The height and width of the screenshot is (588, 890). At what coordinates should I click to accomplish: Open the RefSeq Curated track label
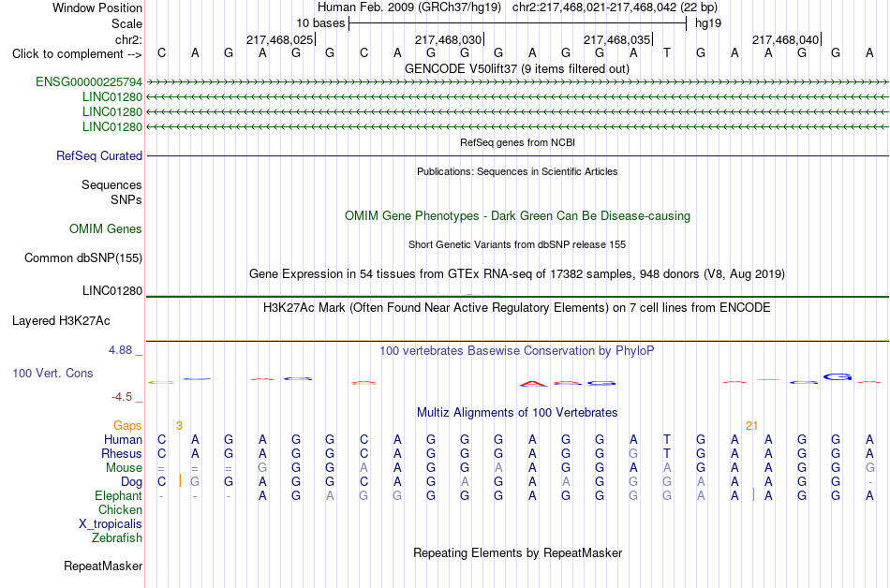[x=99, y=156]
